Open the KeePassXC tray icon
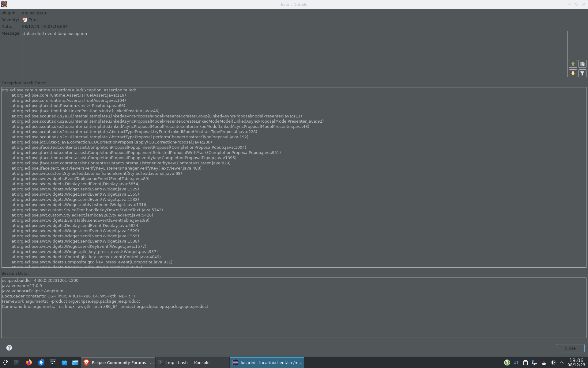588x368 pixels. tap(507, 362)
